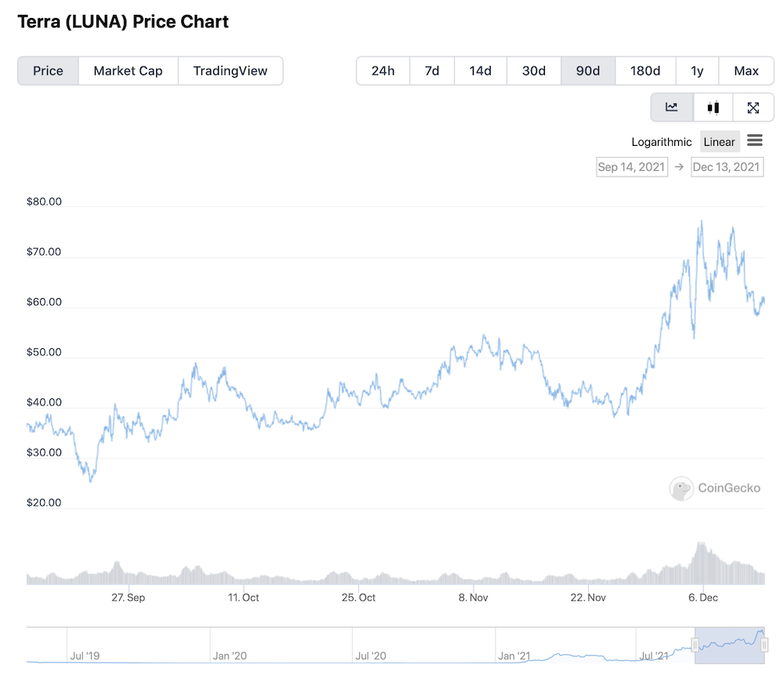Open the TradingView tab
This screenshot has height=676, width=784.
(x=230, y=71)
